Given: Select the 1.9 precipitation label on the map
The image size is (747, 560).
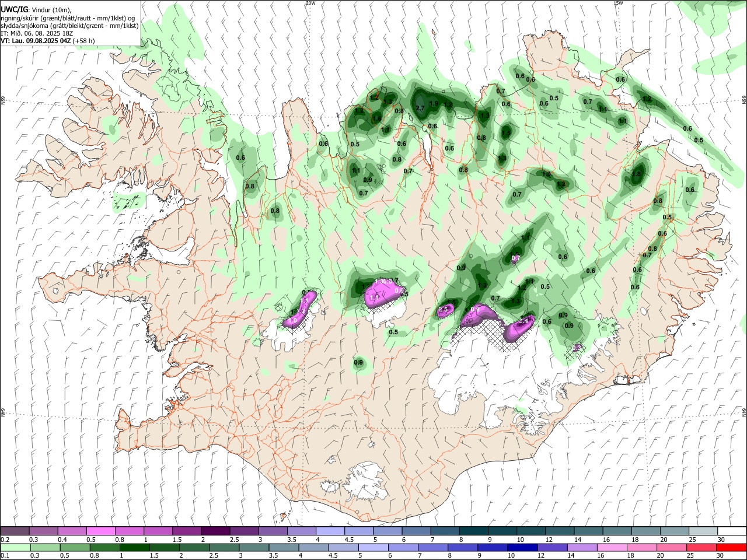Looking at the screenshot, I should pos(434,104).
